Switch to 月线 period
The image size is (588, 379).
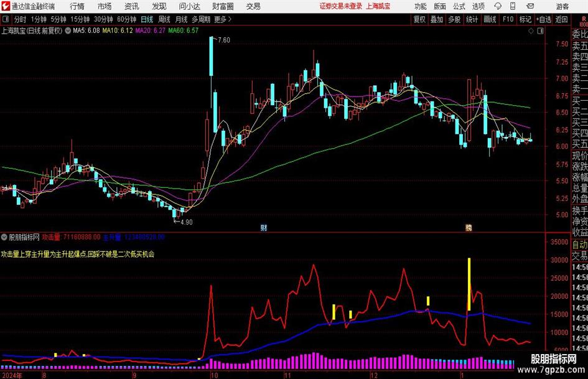point(182,19)
